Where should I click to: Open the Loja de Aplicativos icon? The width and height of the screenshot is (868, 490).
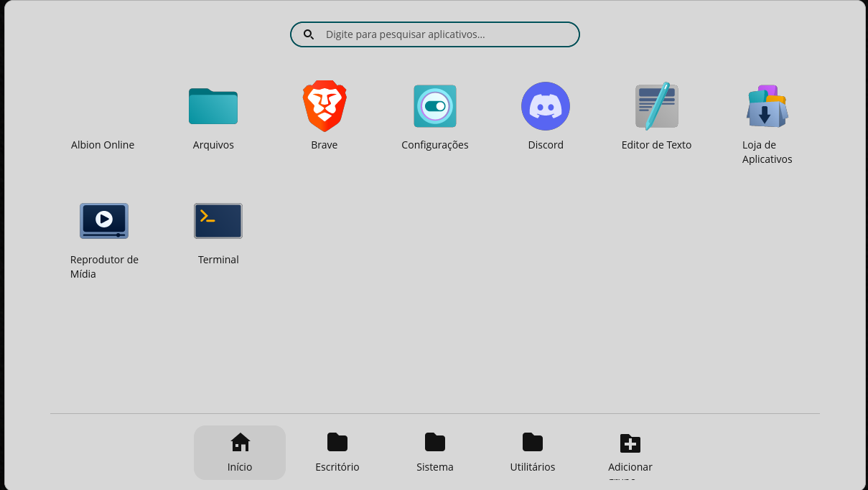point(767,106)
